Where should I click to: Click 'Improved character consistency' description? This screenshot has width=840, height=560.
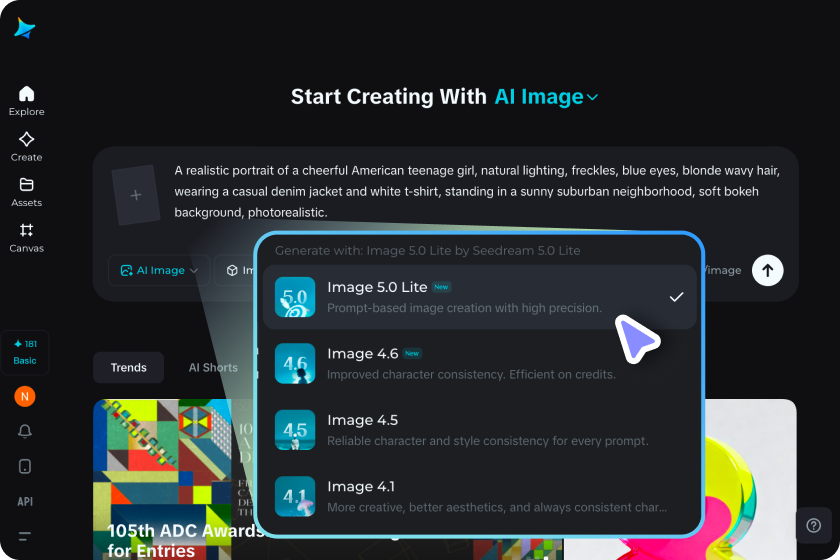471,375
